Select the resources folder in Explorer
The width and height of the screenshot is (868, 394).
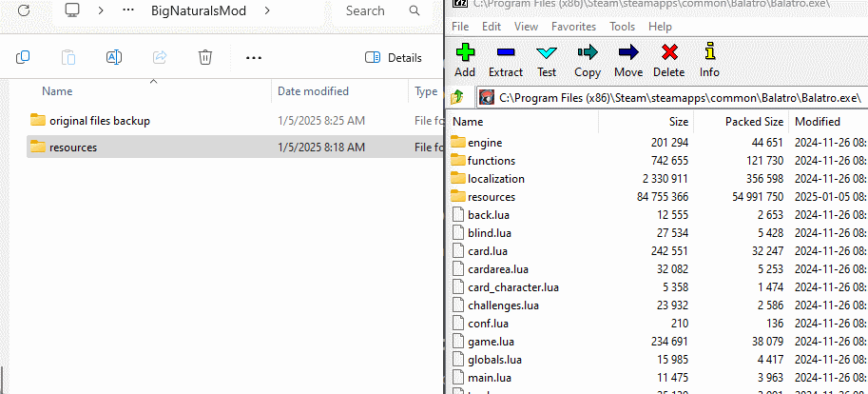tap(235, 147)
